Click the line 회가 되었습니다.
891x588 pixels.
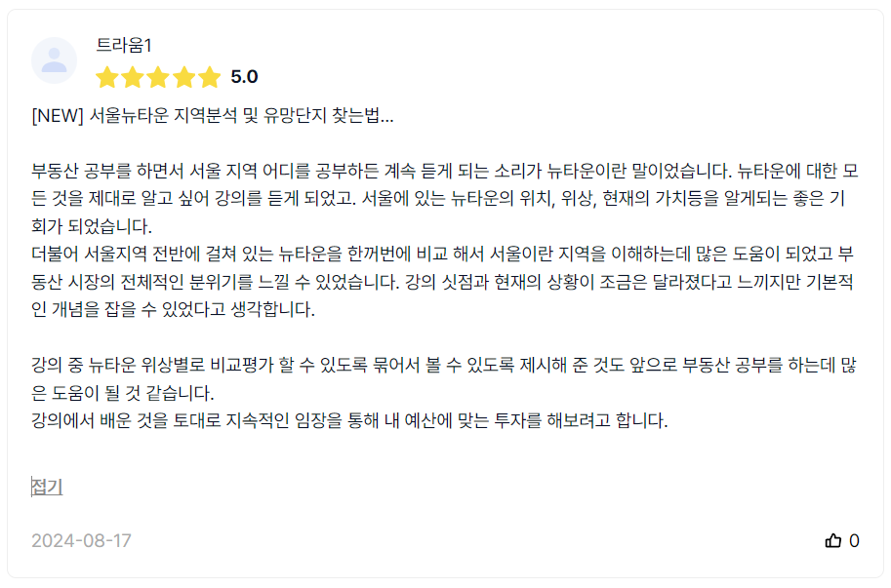(92, 226)
